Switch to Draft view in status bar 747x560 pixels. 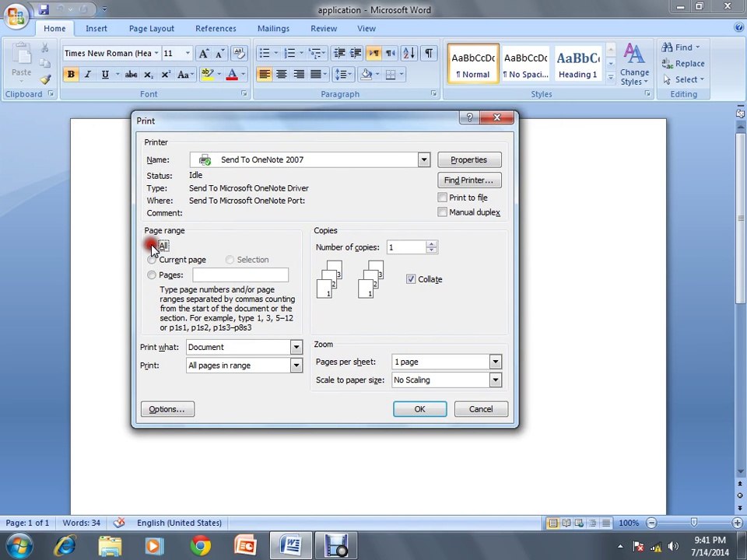[x=606, y=523]
